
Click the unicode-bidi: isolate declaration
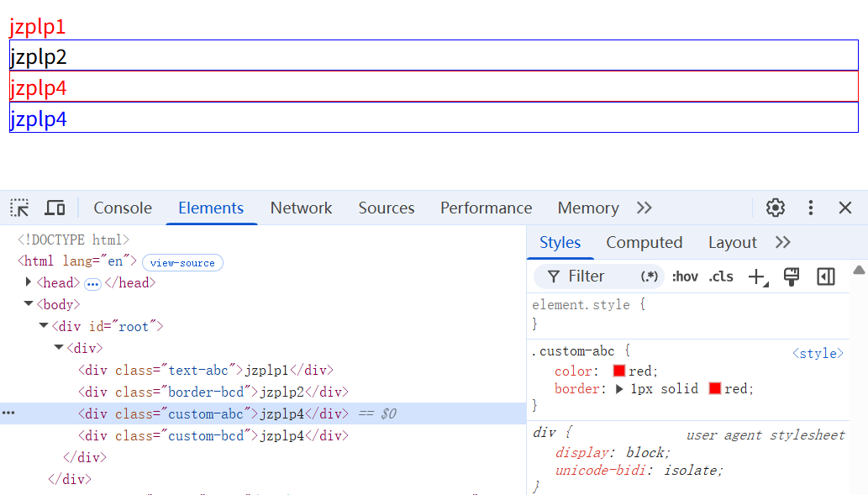tap(639, 470)
